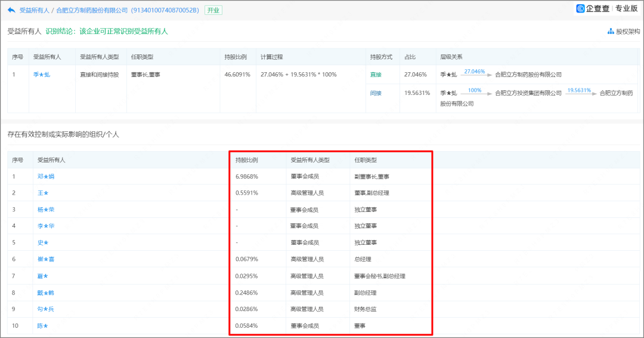Click the 企查查 logo icon

coord(580,8)
